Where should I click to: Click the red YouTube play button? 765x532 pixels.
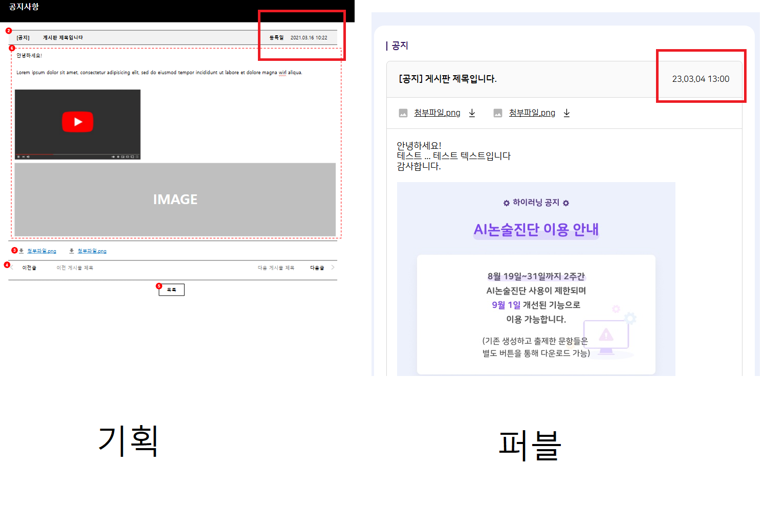pos(77,122)
